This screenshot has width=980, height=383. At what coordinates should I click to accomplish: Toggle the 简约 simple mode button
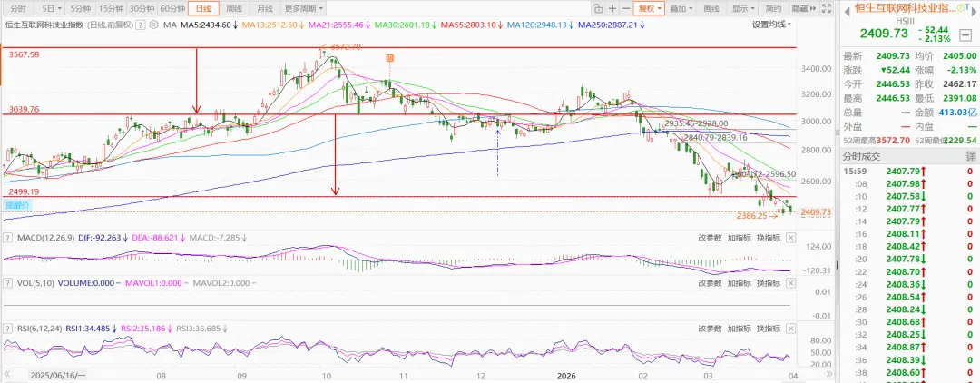click(774, 9)
